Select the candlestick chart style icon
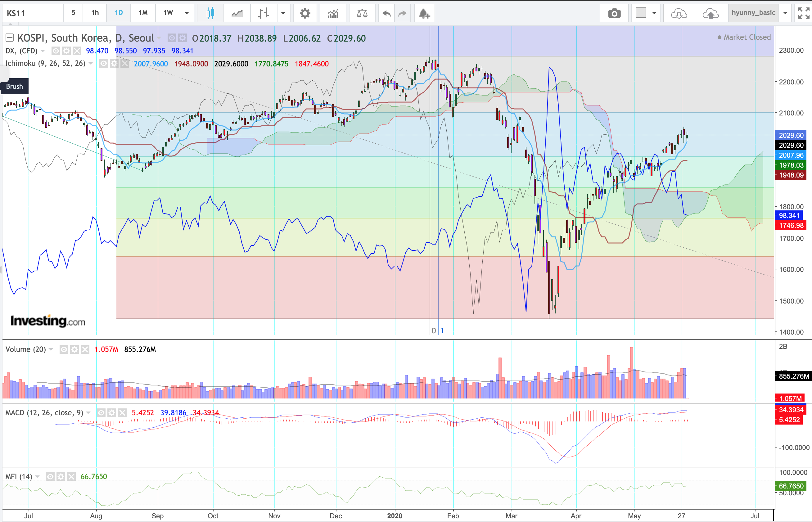 click(x=210, y=13)
